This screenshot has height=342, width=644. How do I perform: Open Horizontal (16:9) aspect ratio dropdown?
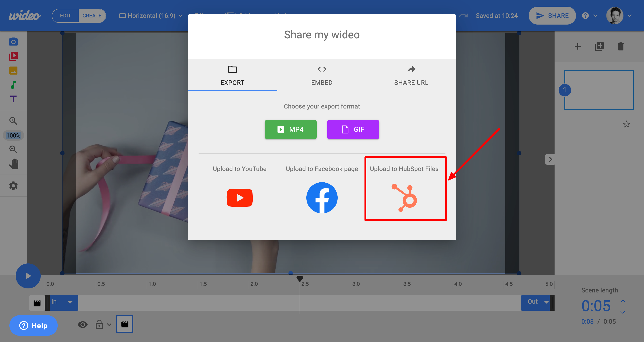point(151,16)
